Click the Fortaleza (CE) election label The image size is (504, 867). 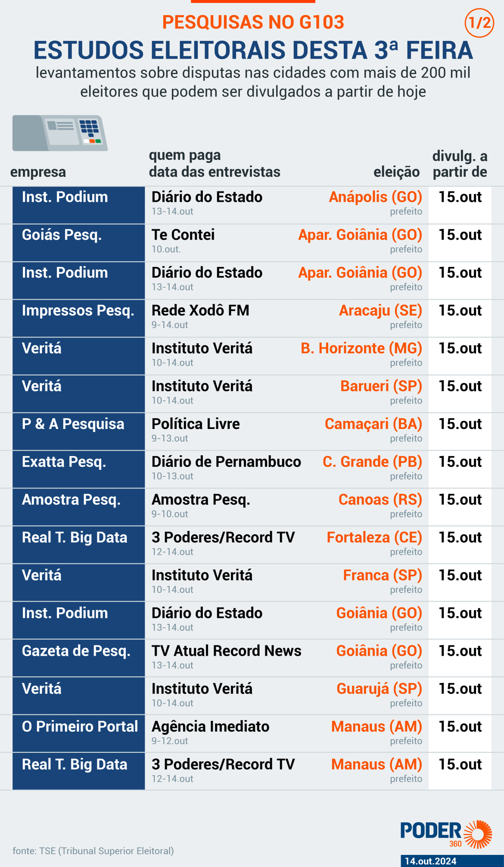click(x=374, y=538)
